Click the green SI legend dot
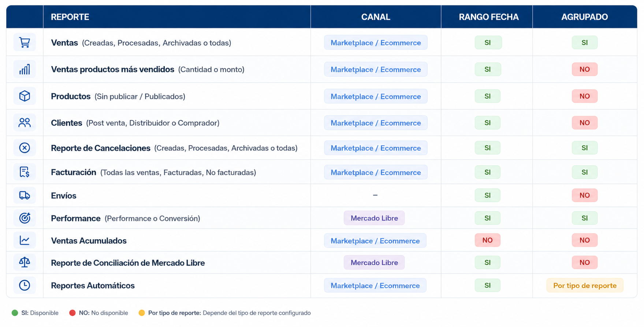Screen dimensions: 644x327 pos(15,313)
